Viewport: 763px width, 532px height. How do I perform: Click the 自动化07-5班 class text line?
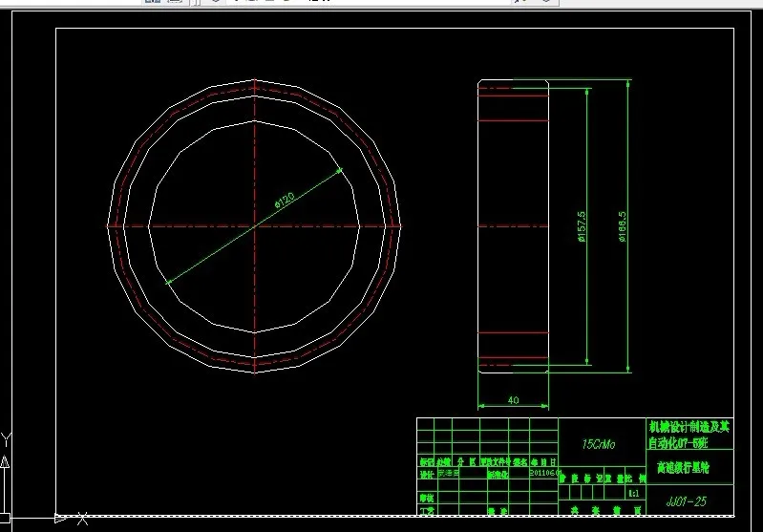click(x=677, y=442)
